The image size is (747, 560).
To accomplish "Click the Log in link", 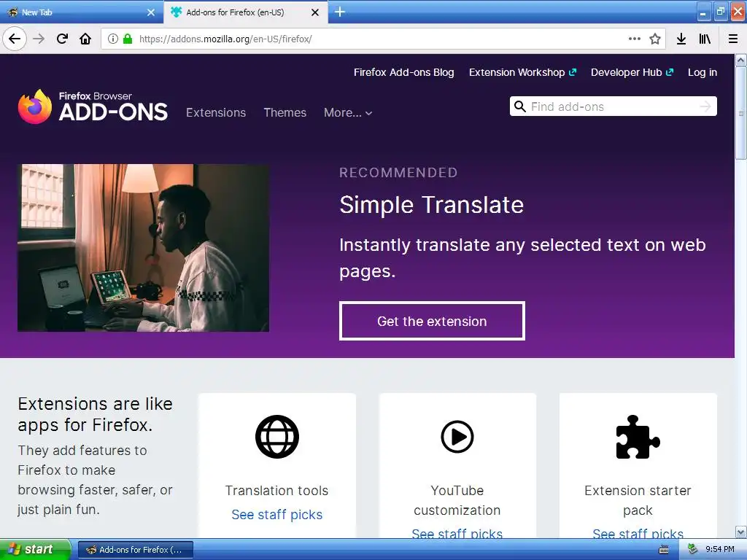I will point(703,72).
